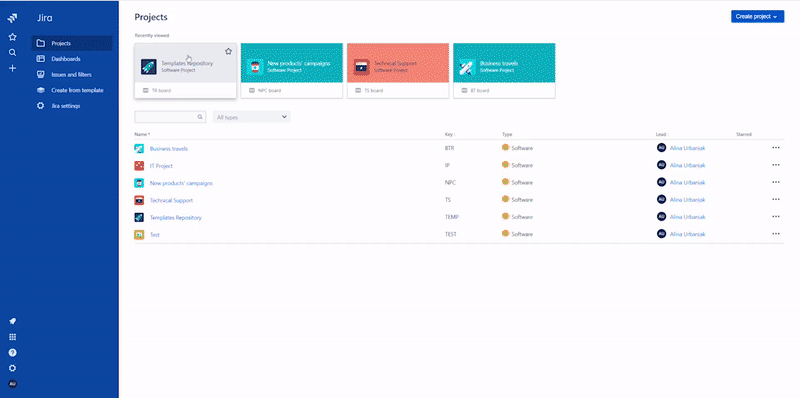Open more actions for Templates Repository row
Screen dimensions: 800x398
pyautogui.click(x=776, y=216)
